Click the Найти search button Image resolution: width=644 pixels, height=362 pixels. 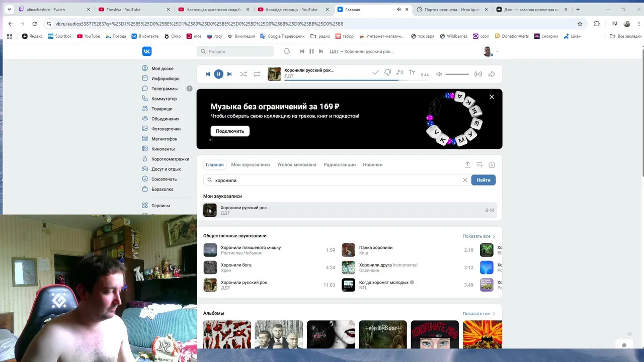pos(484,180)
